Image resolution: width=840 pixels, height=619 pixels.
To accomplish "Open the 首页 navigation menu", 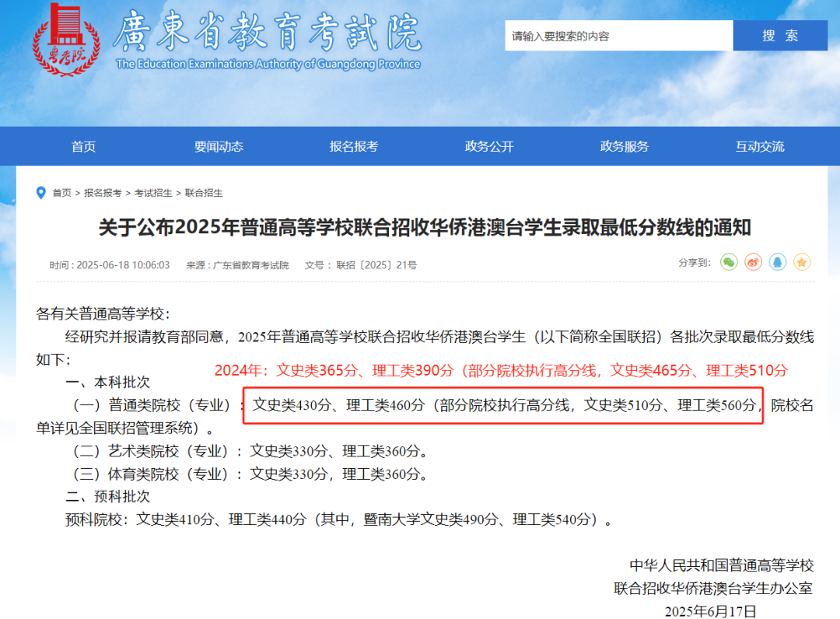I will coord(83,146).
